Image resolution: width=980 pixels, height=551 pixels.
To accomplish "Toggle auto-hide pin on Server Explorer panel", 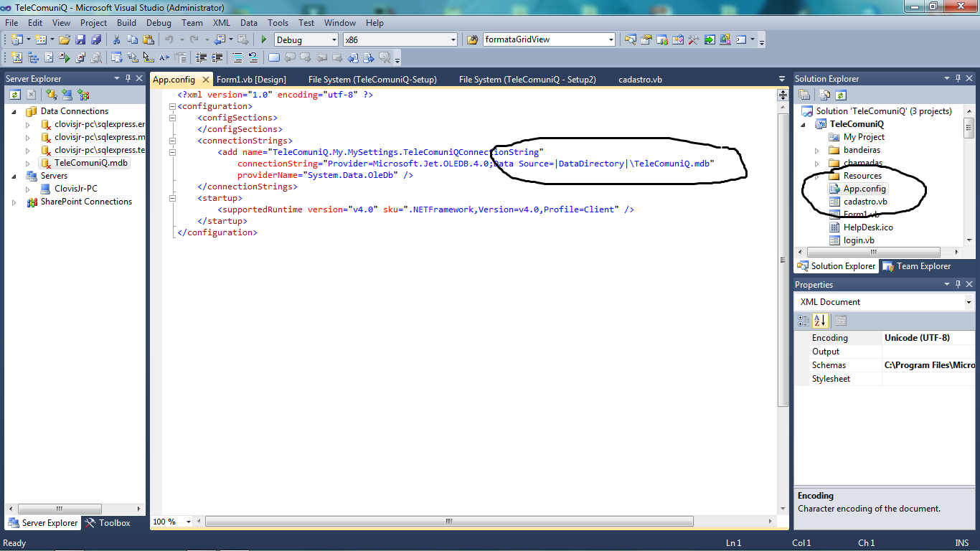I will [x=128, y=78].
